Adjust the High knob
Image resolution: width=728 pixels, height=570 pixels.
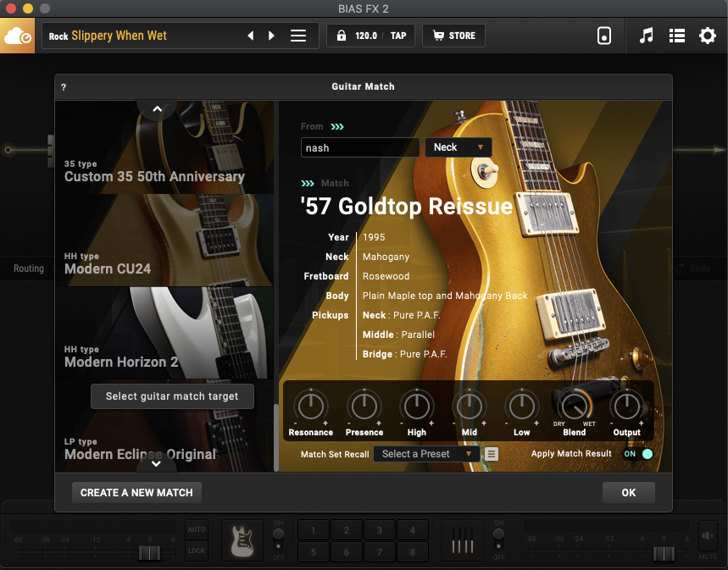[x=416, y=407]
